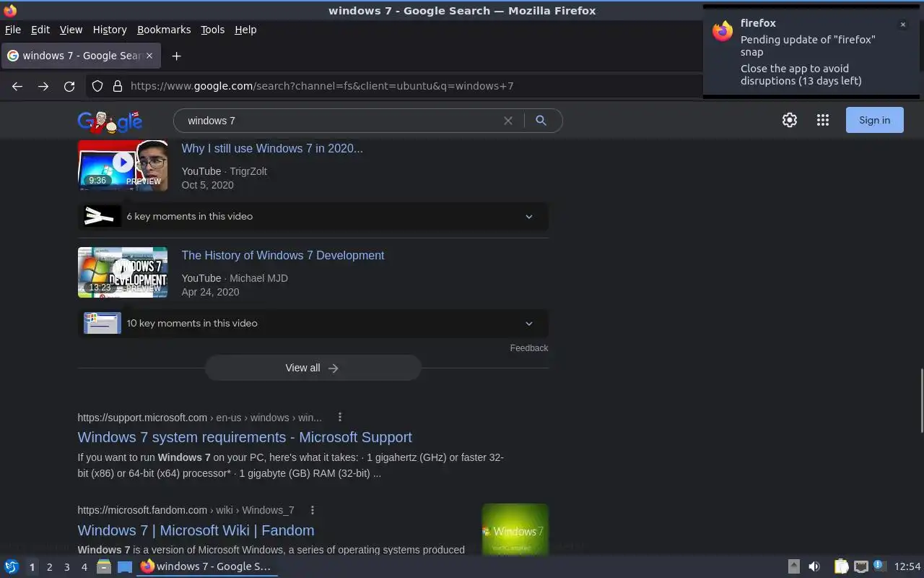Open 'Why I still use Windows 7 in 2020...'
The image size is (924, 578).
point(272,148)
